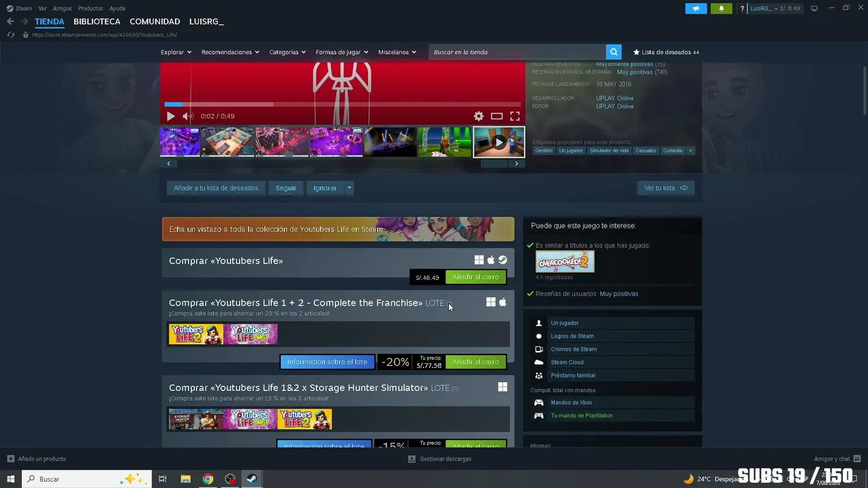This screenshot has width=868, height=488.
Task: Click the Ignorar button
Action: tap(325, 188)
